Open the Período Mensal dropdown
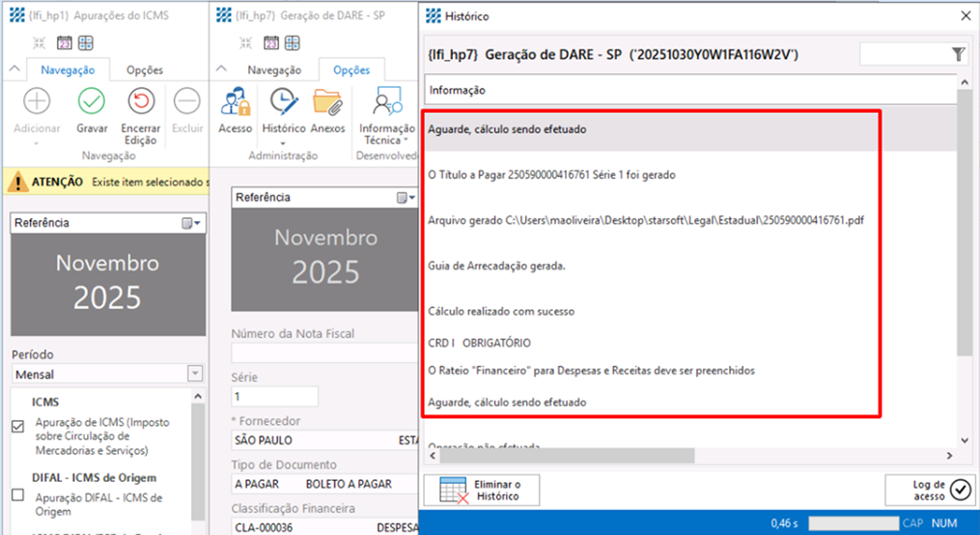This screenshot has width=980, height=535. tap(195, 374)
